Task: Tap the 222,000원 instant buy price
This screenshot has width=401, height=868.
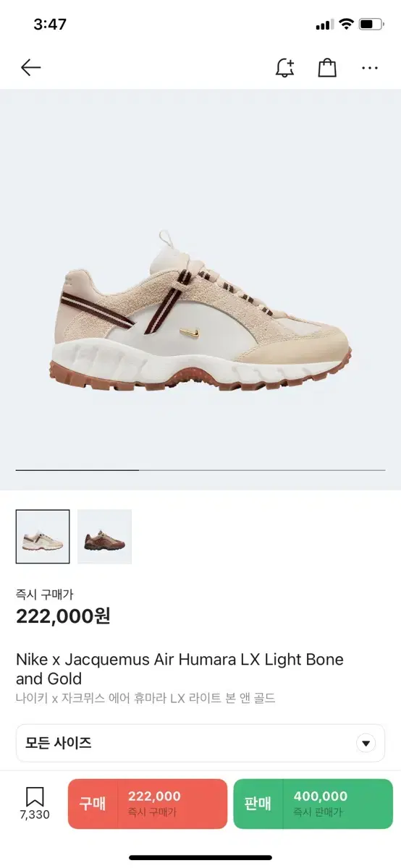Action: pos(63,616)
